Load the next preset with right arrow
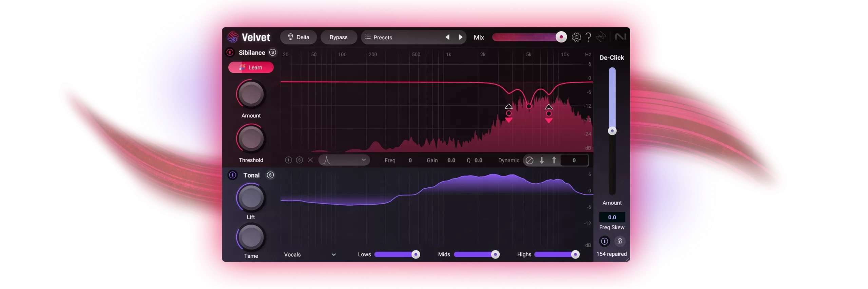The height and width of the screenshot is (289, 868). tap(460, 37)
